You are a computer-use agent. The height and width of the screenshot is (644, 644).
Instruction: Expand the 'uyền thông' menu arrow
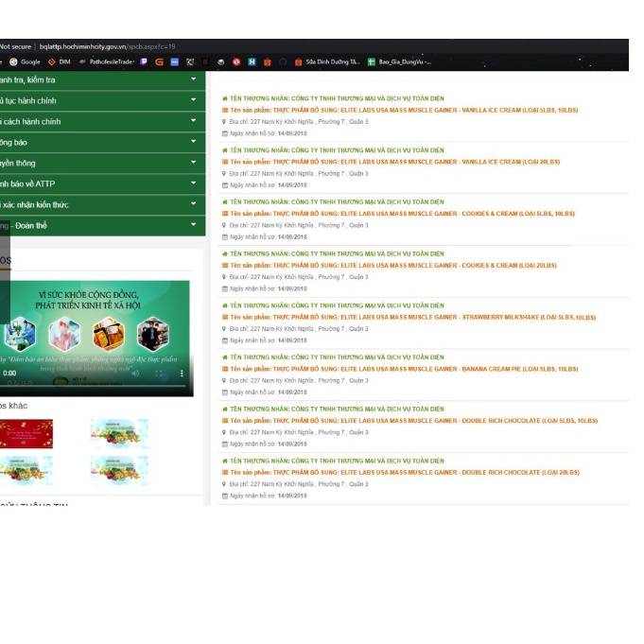193,162
